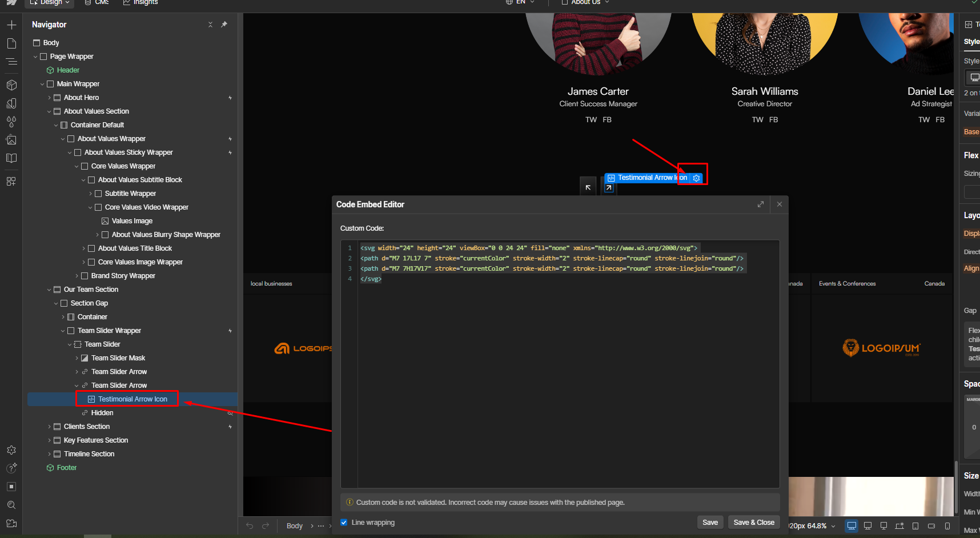
Task: Open the Pages panel
Action: [x=11, y=43]
